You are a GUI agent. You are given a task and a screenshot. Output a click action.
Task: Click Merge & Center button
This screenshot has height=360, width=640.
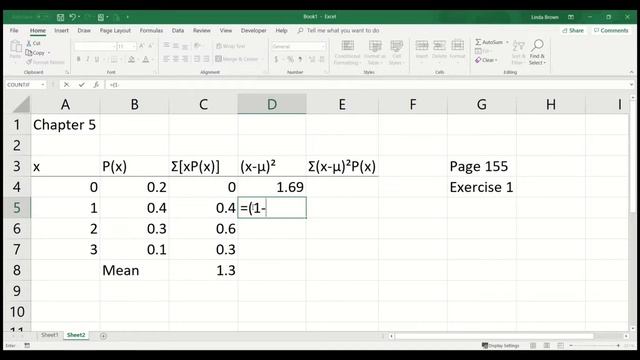237,59
